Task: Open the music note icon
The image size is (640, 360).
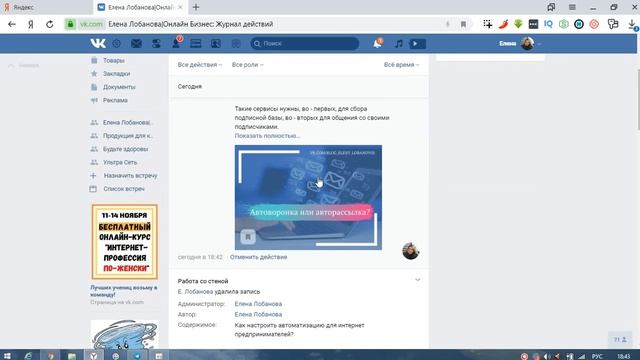Action: click(x=399, y=43)
